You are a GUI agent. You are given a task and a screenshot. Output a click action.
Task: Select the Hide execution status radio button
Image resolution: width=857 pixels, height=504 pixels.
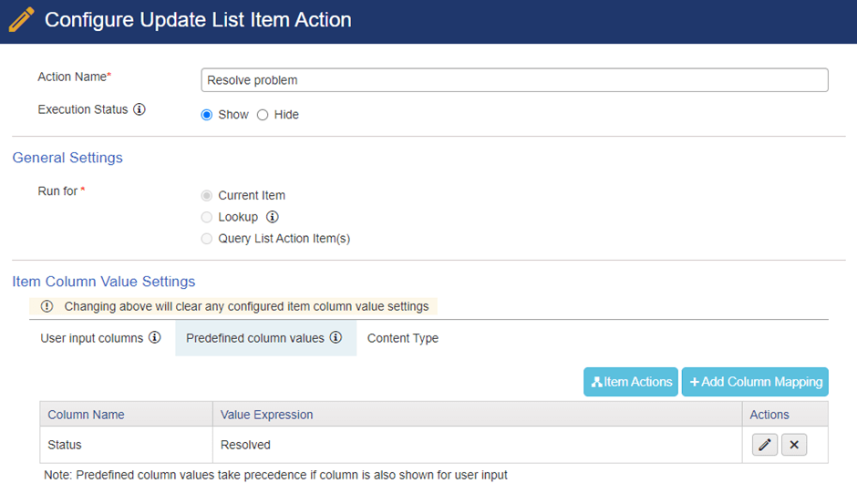tap(263, 115)
